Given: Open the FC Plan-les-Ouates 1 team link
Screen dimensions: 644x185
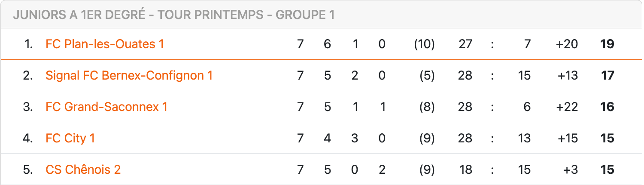Looking at the screenshot, I should pos(105,44).
